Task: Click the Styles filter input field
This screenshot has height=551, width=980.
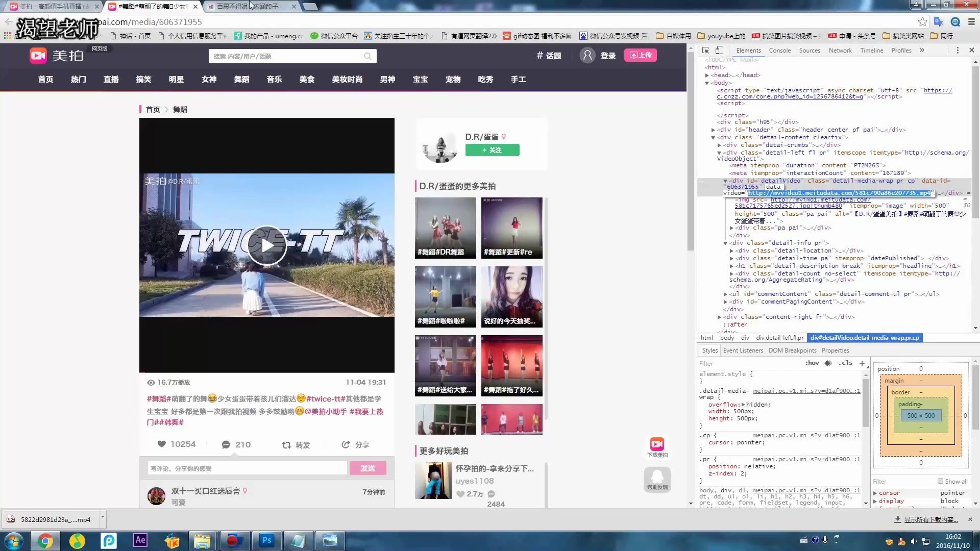Action: [750, 364]
